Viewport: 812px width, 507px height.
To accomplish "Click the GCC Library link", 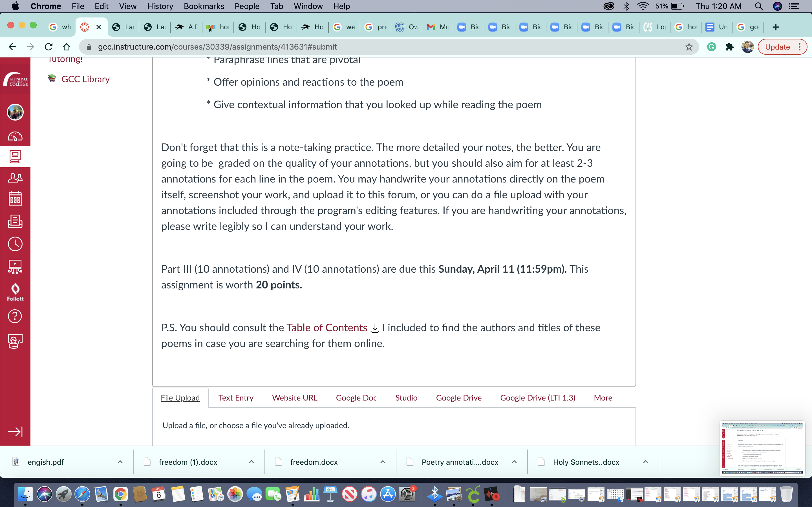I will (x=85, y=79).
